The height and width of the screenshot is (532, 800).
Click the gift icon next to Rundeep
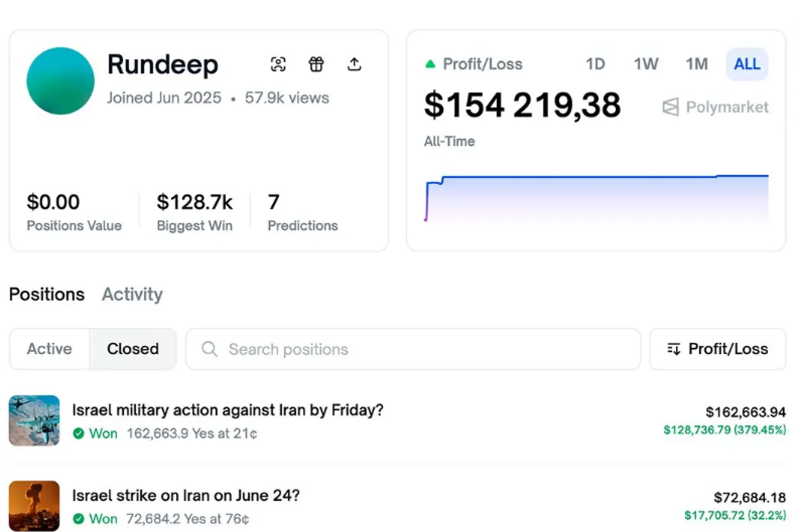(x=316, y=64)
